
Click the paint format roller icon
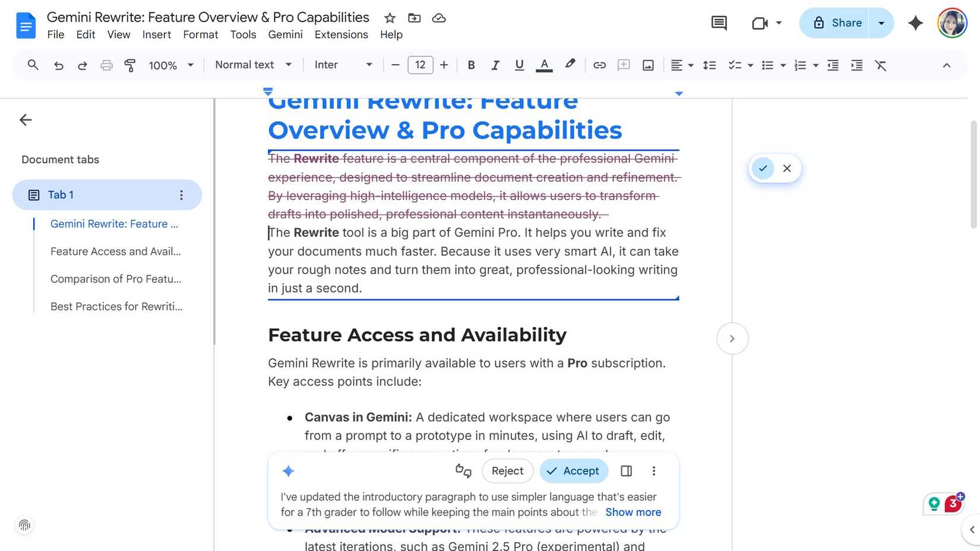click(129, 65)
